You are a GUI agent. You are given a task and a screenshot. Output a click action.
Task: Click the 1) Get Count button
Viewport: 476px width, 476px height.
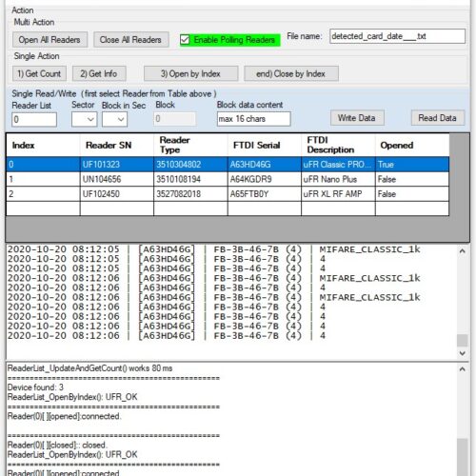coord(39,73)
